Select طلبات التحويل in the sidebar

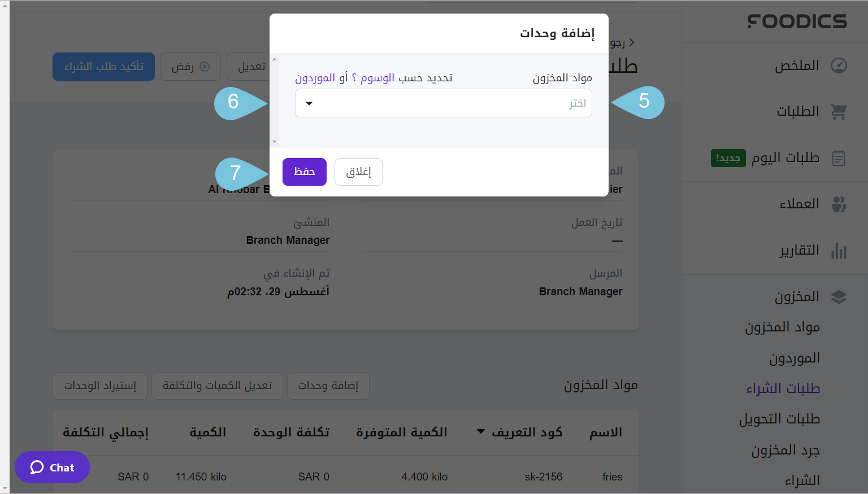point(779,419)
